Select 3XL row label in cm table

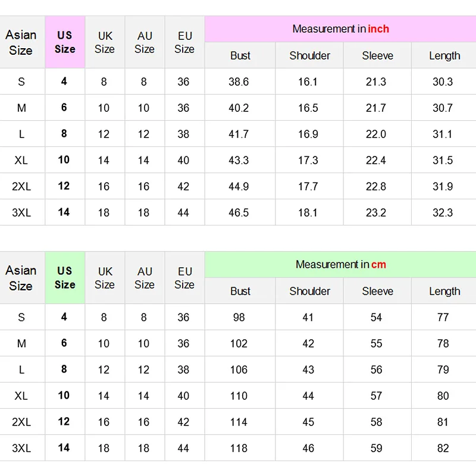(x=21, y=448)
